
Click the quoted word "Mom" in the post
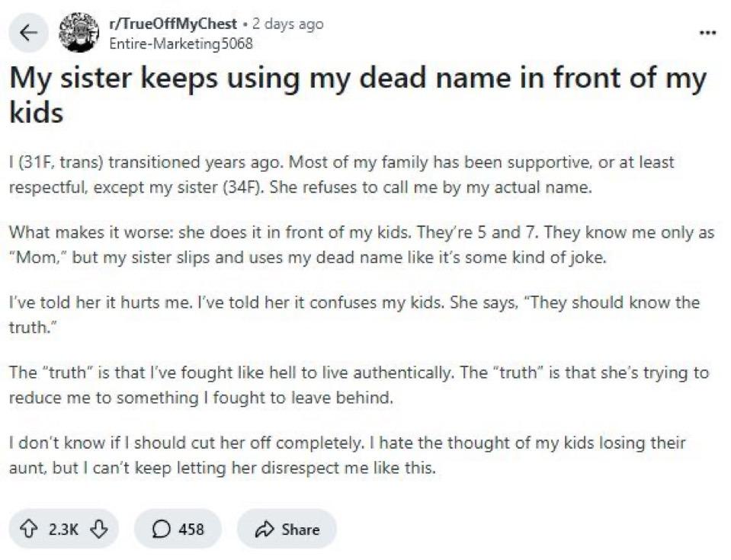[36, 257]
